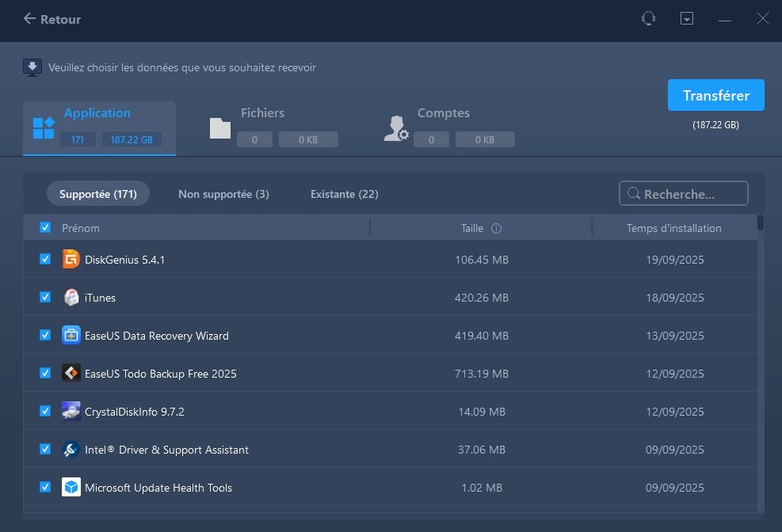Click the DiskGenius 5.4.1 app icon

[71, 260]
